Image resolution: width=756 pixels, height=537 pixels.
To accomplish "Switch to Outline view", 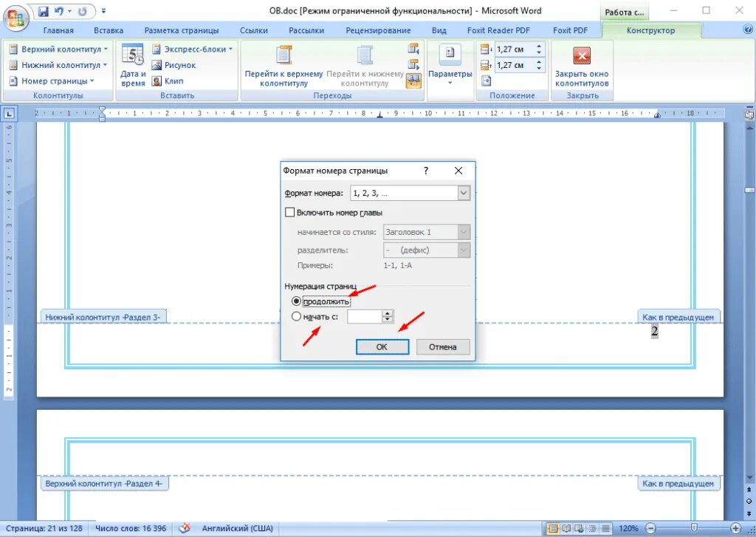I will [592, 528].
